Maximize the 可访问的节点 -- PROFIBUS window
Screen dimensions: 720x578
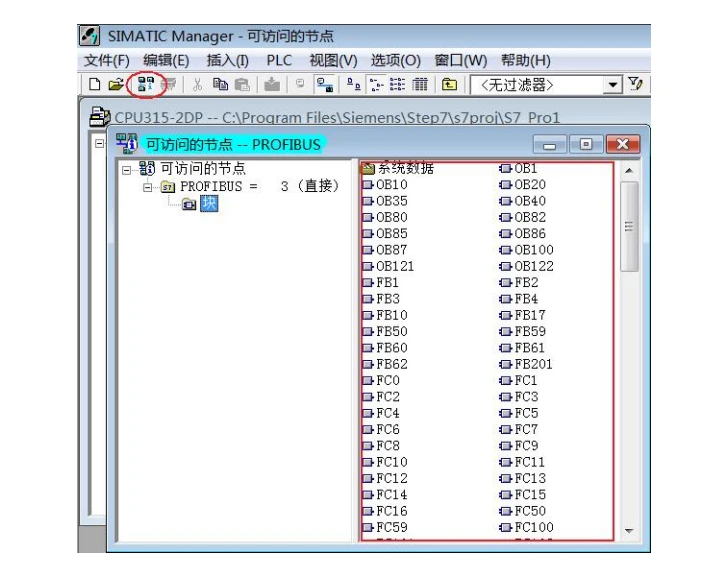(586, 145)
